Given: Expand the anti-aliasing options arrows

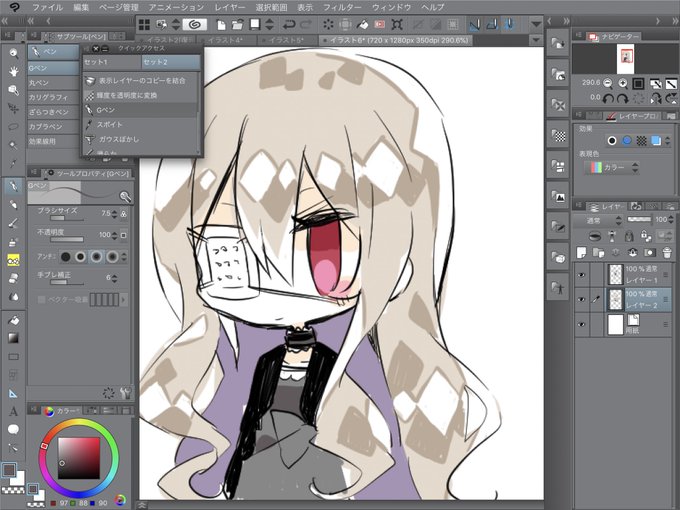Looking at the screenshot, I should 124,257.
